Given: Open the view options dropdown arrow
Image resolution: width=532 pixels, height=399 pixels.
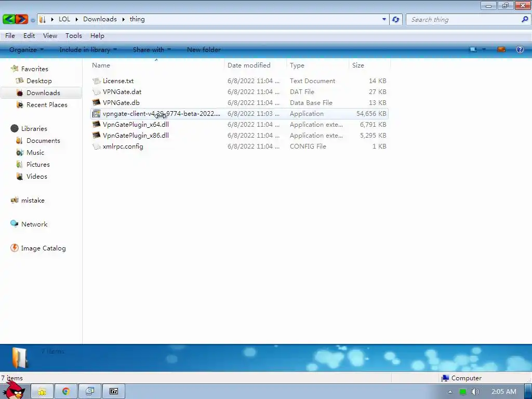Looking at the screenshot, I should (484, 49).
